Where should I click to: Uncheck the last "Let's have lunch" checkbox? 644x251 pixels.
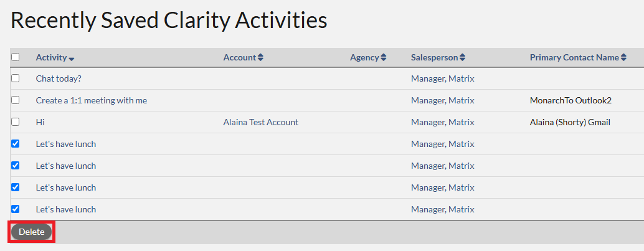pyautogui.click(x=16, y=209)
